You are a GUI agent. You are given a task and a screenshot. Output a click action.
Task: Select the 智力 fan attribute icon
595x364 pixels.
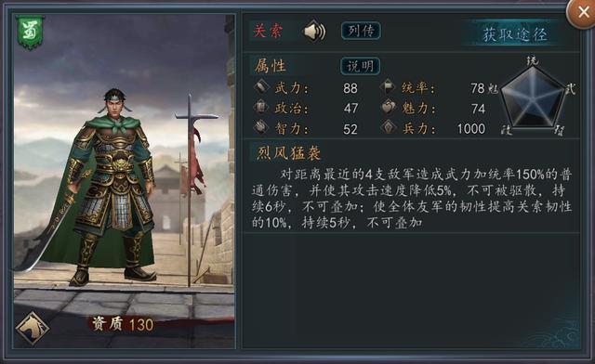(x=261, y=128)
